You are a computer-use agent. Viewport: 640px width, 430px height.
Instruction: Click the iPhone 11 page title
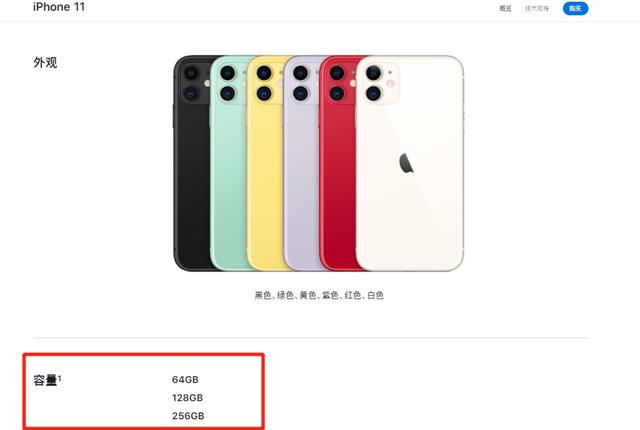(x=59, y=7)
